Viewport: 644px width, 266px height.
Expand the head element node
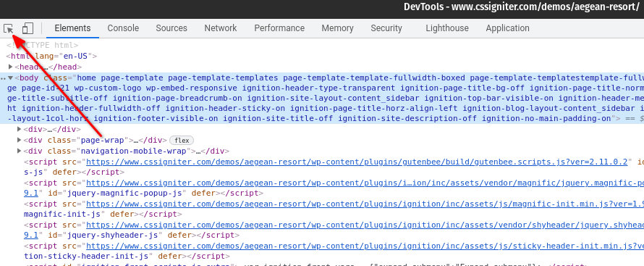click(11, 67)
